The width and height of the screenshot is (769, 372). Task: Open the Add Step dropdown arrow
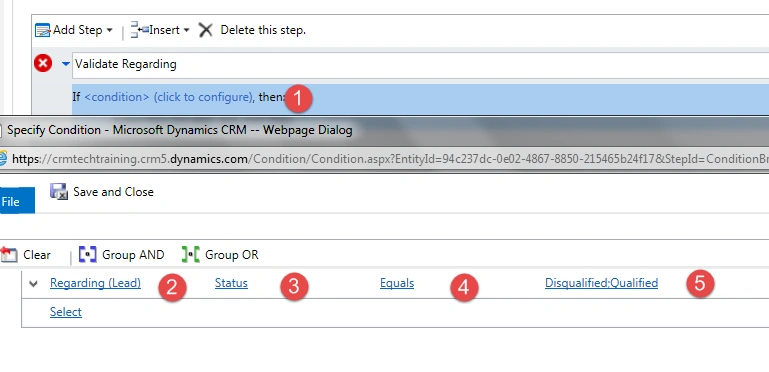click(x=109, y=30)
